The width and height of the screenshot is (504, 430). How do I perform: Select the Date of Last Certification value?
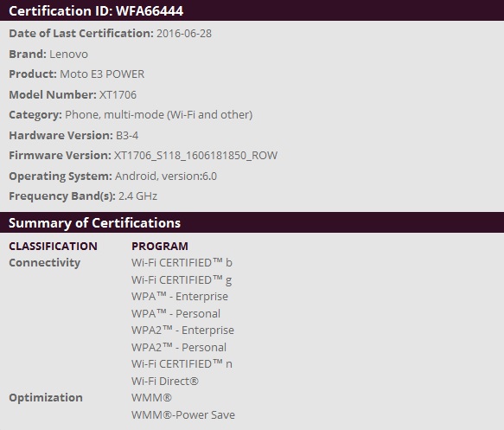tap(184, 34)
